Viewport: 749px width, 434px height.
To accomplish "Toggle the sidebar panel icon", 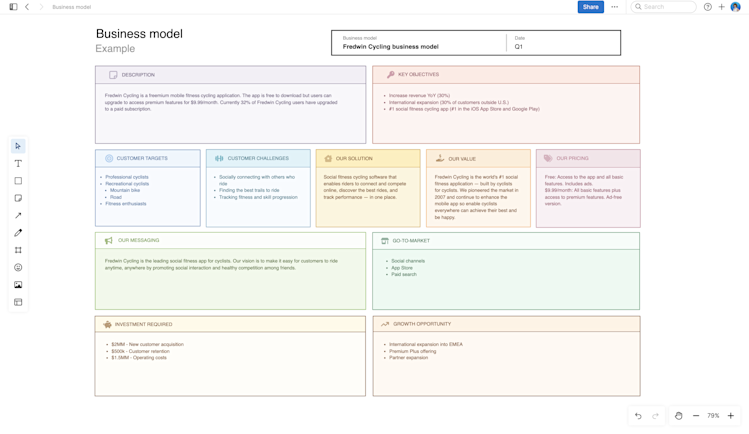I will [13, 7].
